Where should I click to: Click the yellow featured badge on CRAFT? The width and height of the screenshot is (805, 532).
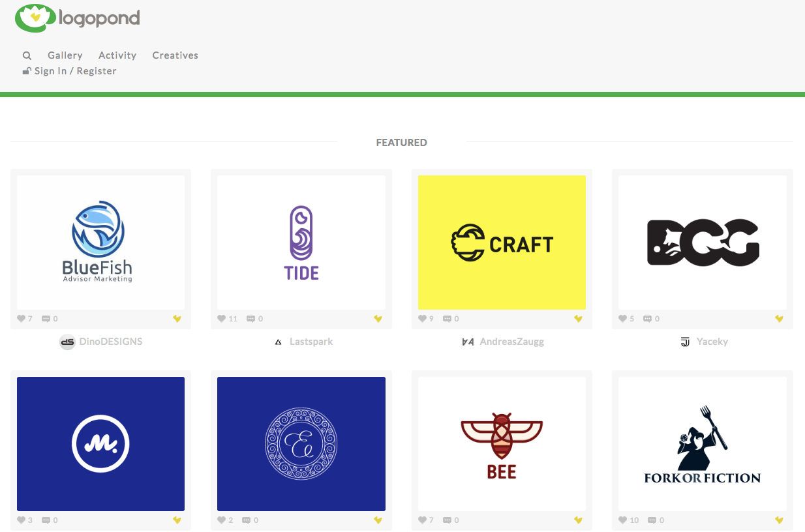pyautogui.click(x=578, y=319)
